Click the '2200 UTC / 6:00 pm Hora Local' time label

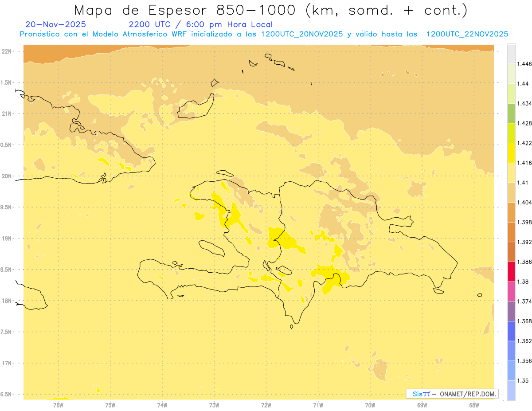click(201, 25)
